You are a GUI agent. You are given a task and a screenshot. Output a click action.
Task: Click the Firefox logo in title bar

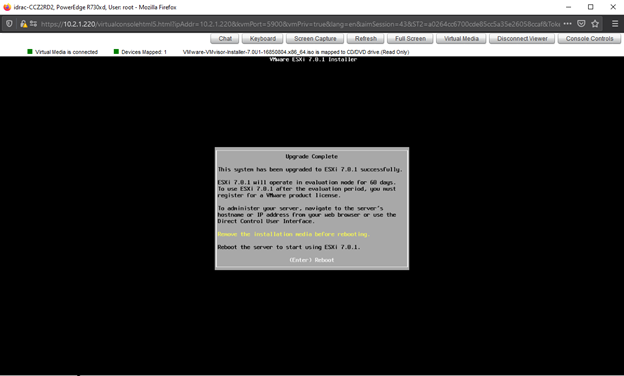(x=7, y=7)
